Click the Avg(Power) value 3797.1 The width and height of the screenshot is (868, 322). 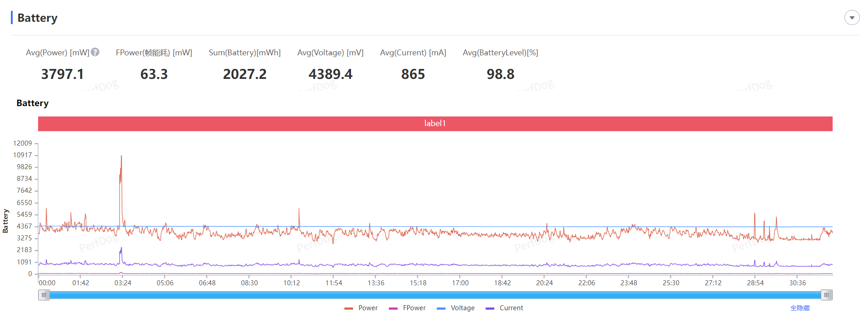pos(63,74)
